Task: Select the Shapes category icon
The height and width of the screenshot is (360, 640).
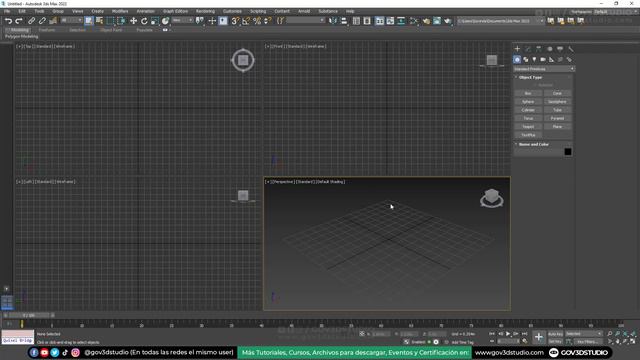Action: [x=526, y=60]
